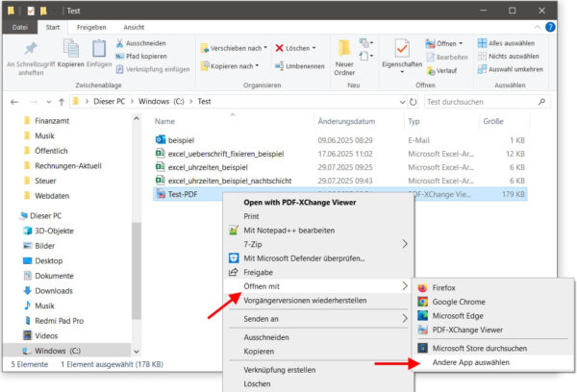Click the up-one-level arrow
The image size is (577, 392).
[x=62, y=102]
